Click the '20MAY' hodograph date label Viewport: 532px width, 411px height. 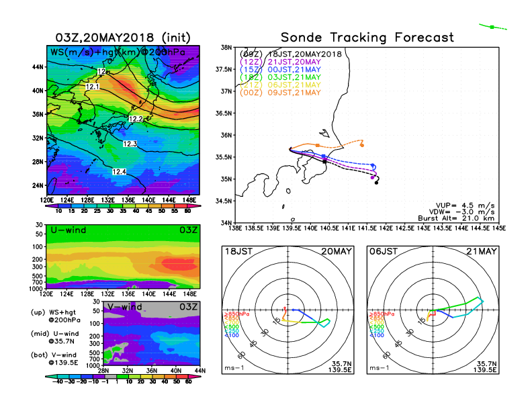(x=337, y=251)
